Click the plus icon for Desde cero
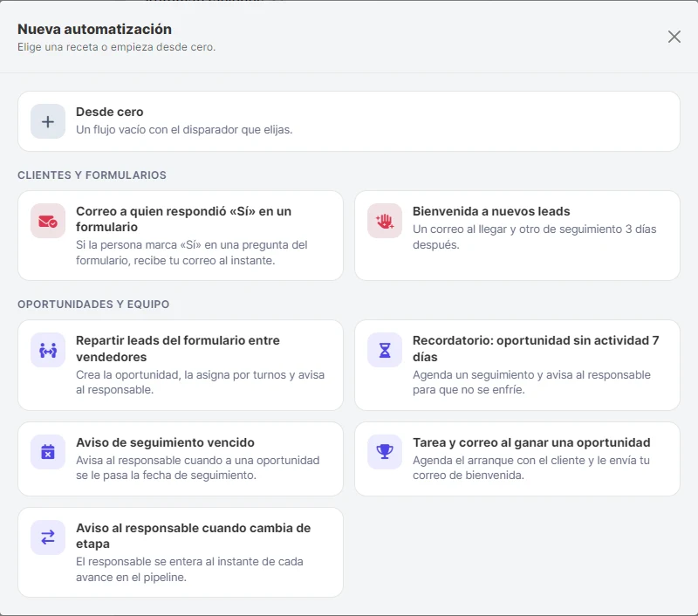 pyautogui.click(x=48, y=121)
